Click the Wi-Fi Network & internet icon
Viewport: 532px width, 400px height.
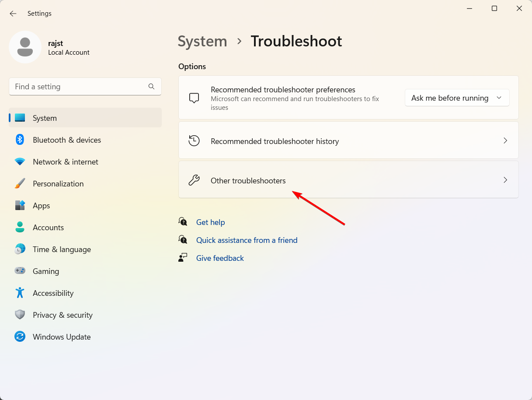20,162
